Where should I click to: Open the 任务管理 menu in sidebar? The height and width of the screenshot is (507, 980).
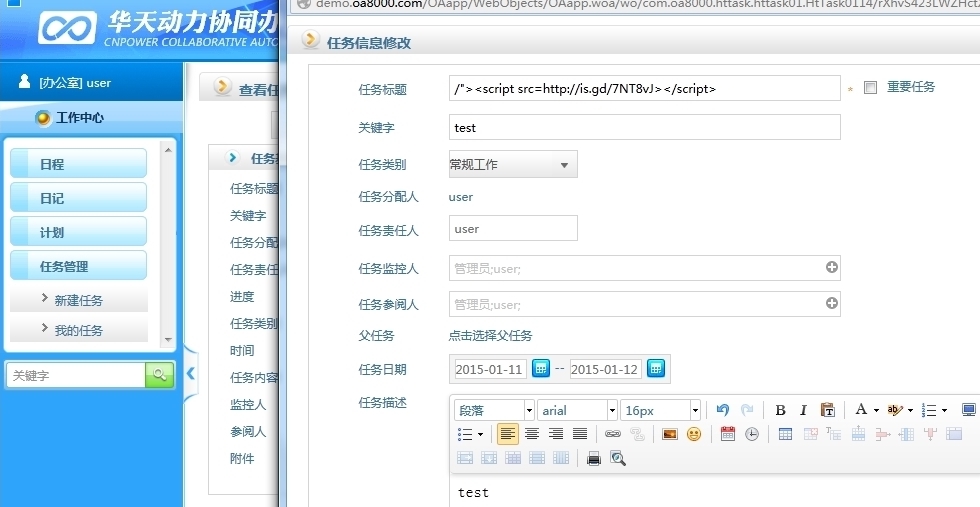(79, 266)
